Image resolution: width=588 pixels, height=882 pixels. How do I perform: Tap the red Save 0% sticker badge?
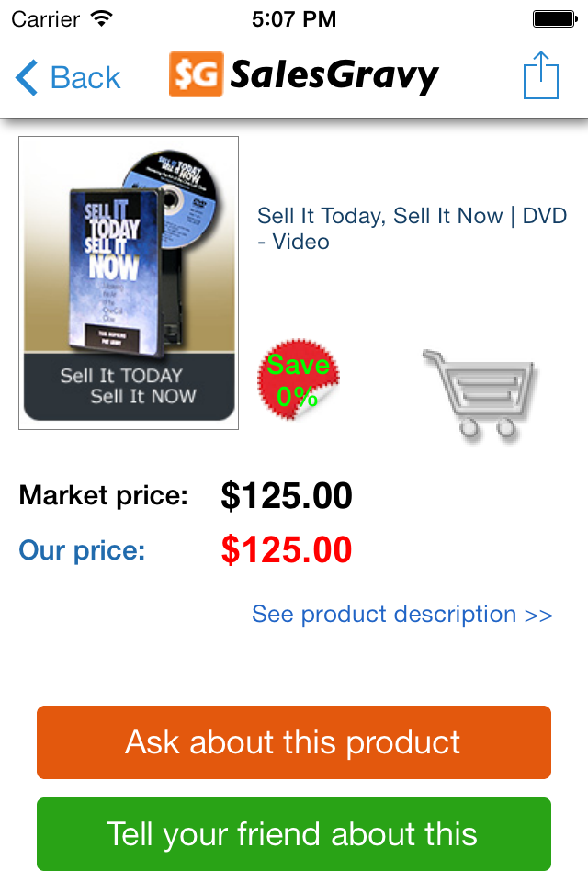click(x=299, y=379)
